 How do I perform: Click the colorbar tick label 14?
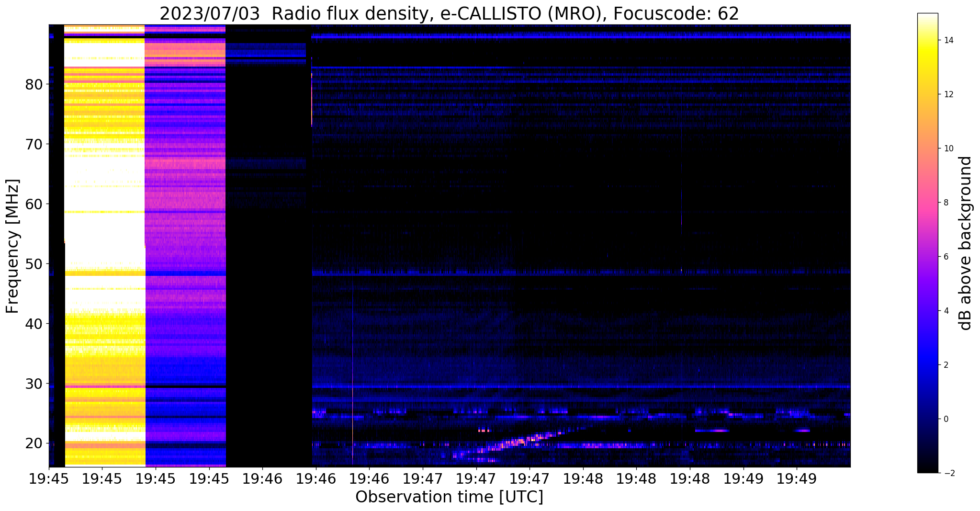[x=948, y=40]
